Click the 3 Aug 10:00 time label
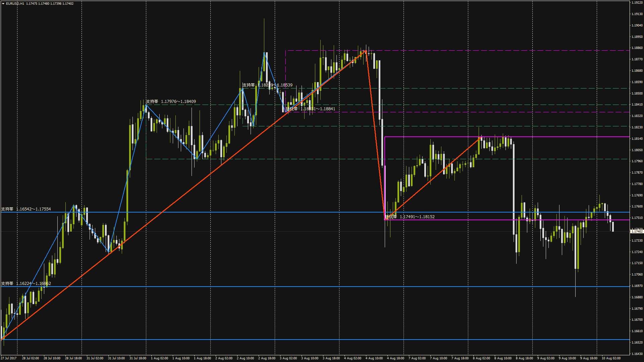Image resolution: width=644 pixels, height=362 pixels. click(310, 358)
